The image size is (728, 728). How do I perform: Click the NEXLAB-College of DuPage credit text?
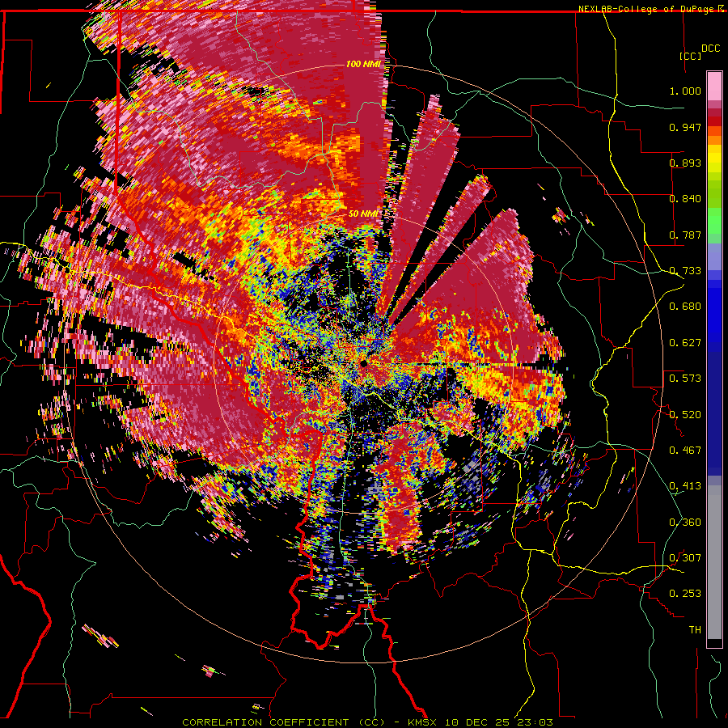pos(645,9)
